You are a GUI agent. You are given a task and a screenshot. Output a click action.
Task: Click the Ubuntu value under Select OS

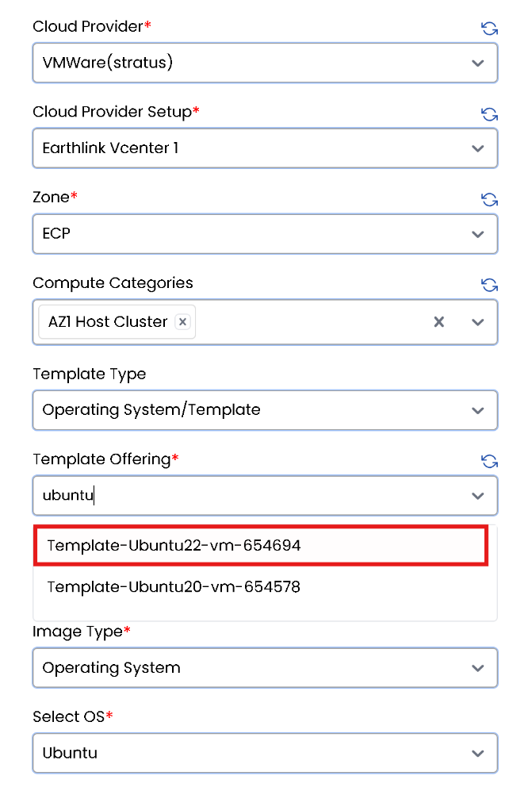pyautogui.click(x=238, y=753)
